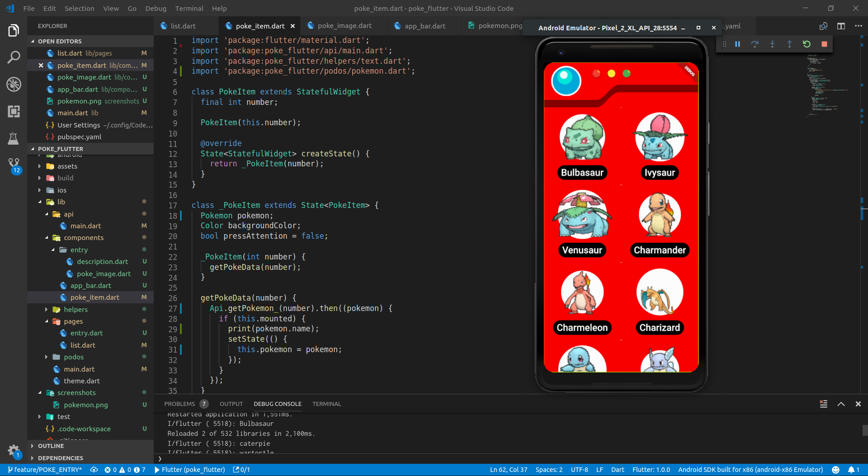Open the Extensions view
Image resolution: width=868 pixels, height=476 pixels.
(x=14, y=111)
